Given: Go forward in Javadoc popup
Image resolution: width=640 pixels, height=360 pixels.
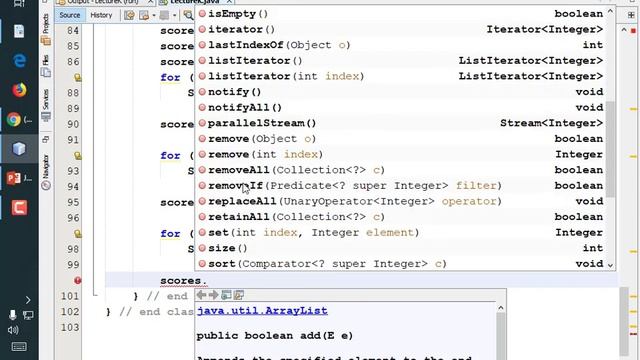Looking at the screenshot, I should click(213, 295).
